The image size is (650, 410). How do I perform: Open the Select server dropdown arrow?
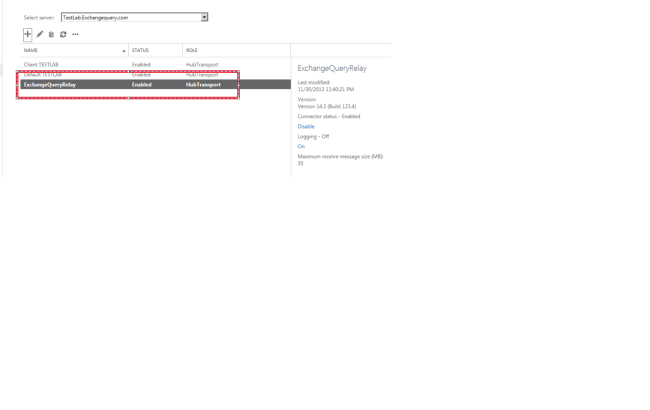pyautogui.click(x=204, y=17)
